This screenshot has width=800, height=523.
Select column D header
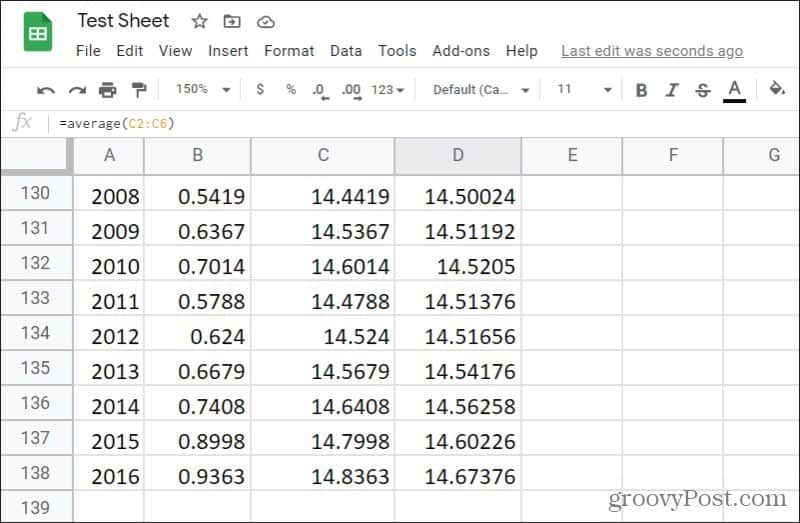[458, 155]
